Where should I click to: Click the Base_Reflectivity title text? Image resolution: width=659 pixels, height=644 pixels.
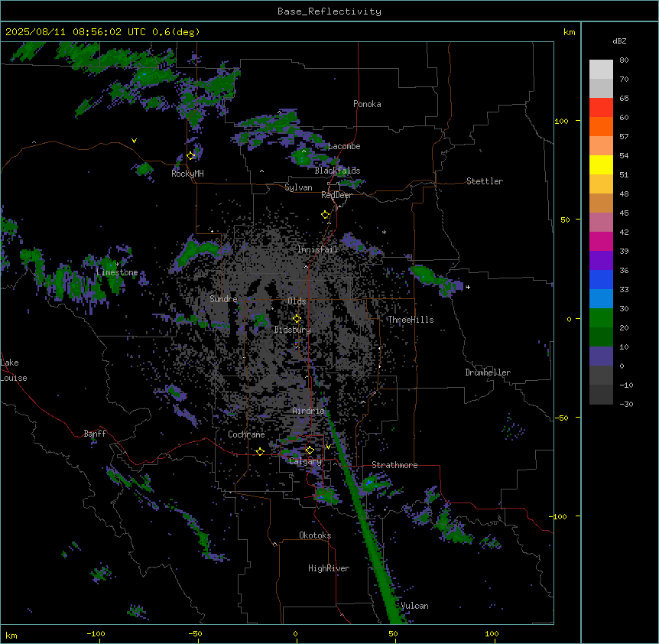[329, 11]
